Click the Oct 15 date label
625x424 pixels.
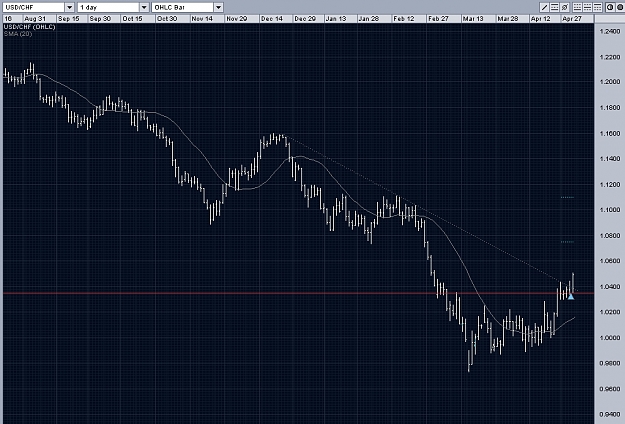coord(132,19)
